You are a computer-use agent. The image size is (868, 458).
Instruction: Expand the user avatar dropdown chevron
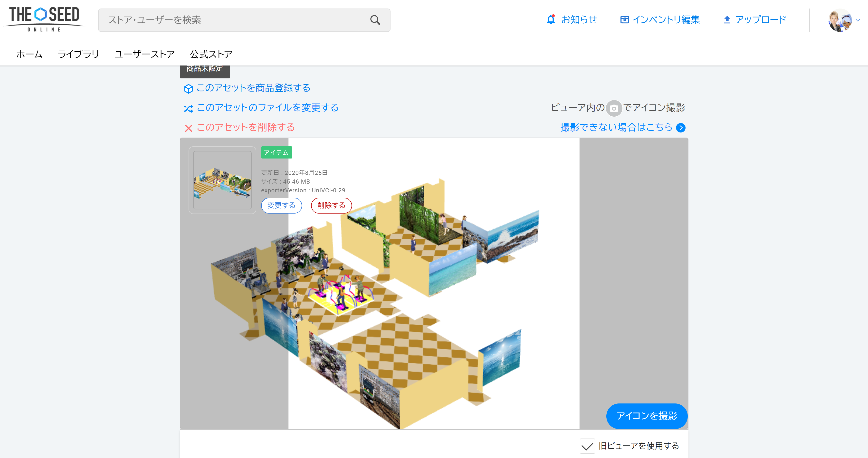pyautogui.click(x=858, y=20)
